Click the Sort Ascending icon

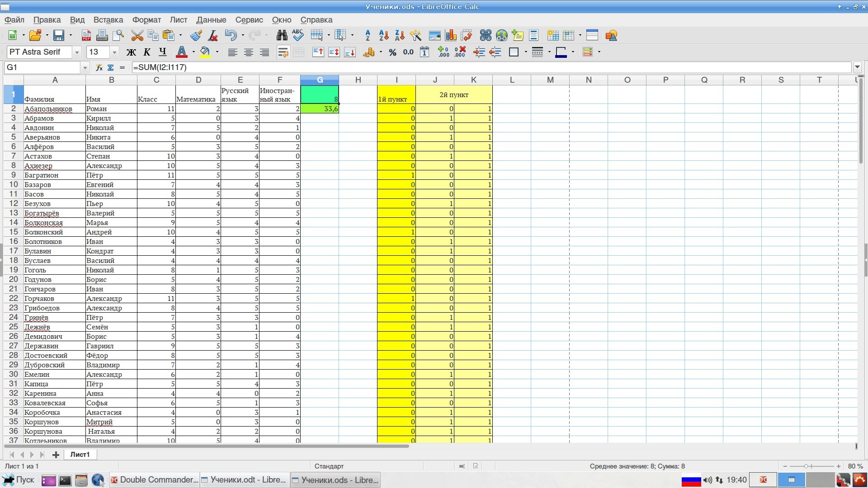pyautogui.click(x=382, y=35)
